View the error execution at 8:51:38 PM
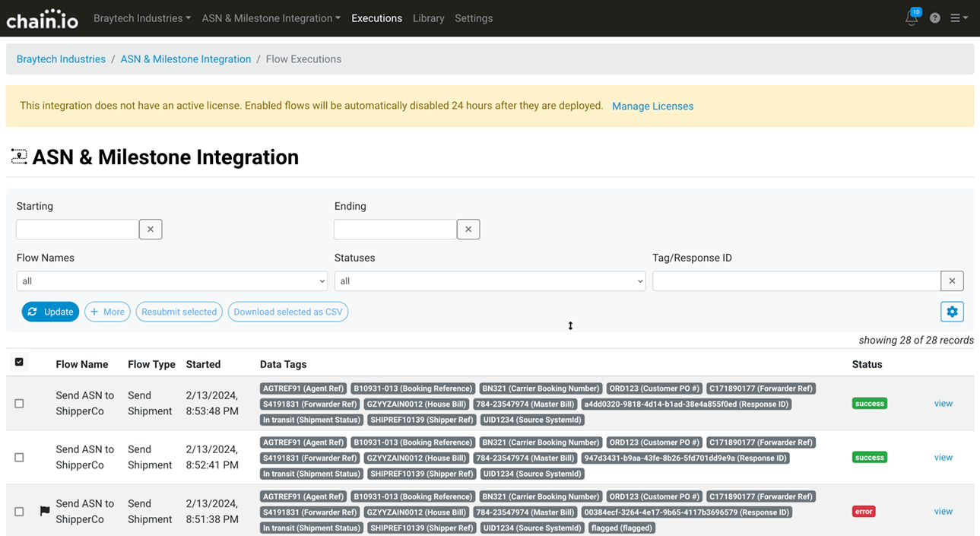The height and width of the screenshot is (536, 980). point(943,512)
